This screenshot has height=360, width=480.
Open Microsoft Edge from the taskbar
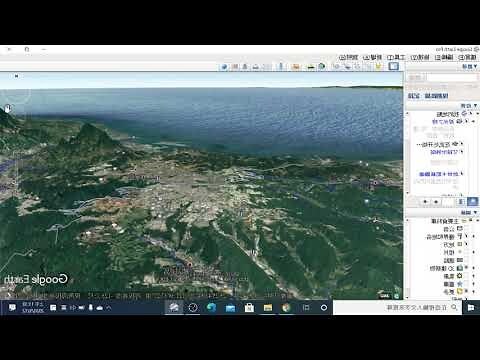point(211,307)
